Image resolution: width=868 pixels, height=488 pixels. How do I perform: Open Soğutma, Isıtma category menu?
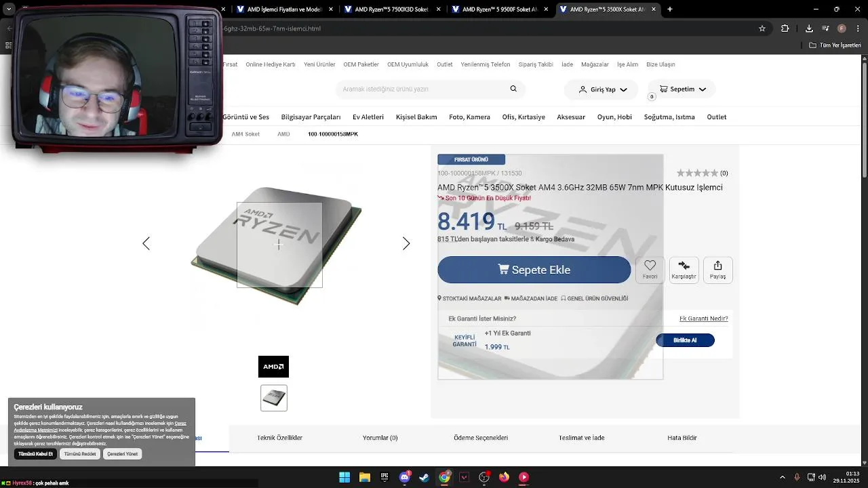coord(669,117)
